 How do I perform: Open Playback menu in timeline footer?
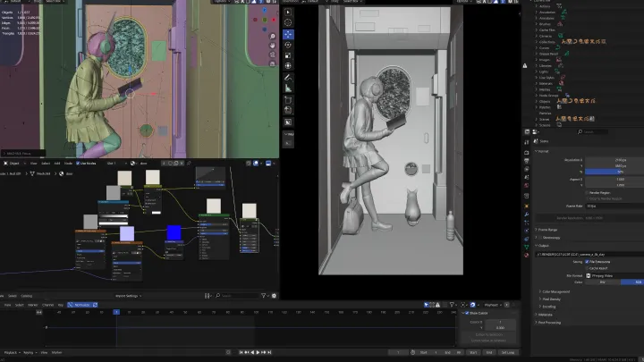click(12, 352)
